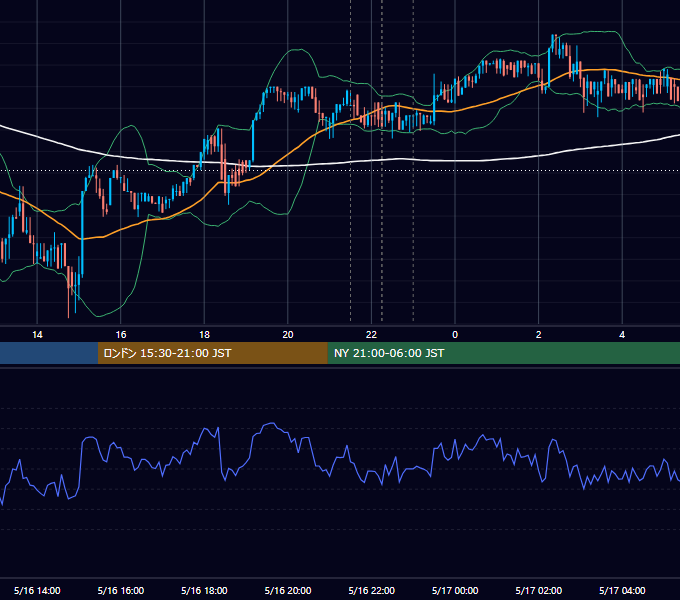Click the '0' hour label on price chart axis
This screenshot has width=680, height=600.
[x=455, y=335]
